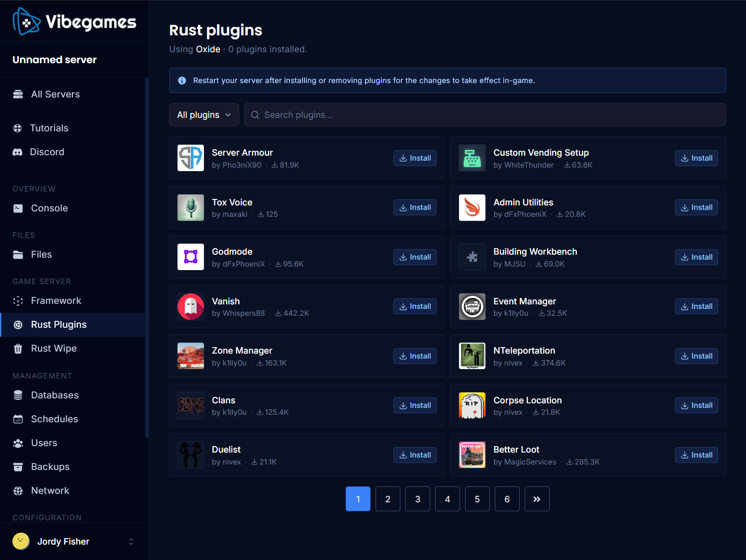The width and height of the screenshot is (746, 560).
Task: Click the Network globe icon
Action: coord(18,491)
